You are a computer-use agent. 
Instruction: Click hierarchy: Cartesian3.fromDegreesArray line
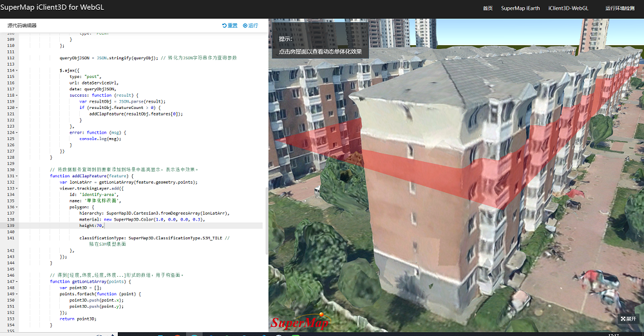(155, 213)
